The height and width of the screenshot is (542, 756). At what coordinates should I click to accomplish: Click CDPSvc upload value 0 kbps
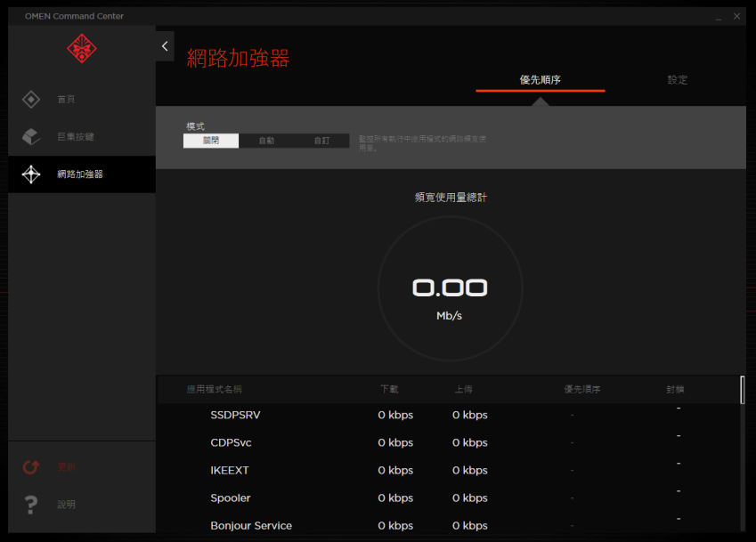coord(469,442)
